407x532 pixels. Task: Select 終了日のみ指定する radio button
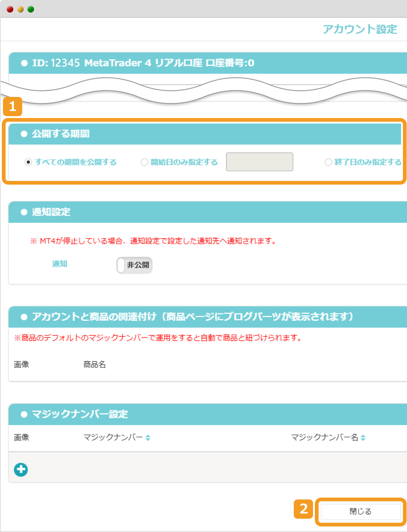point(328,162)
